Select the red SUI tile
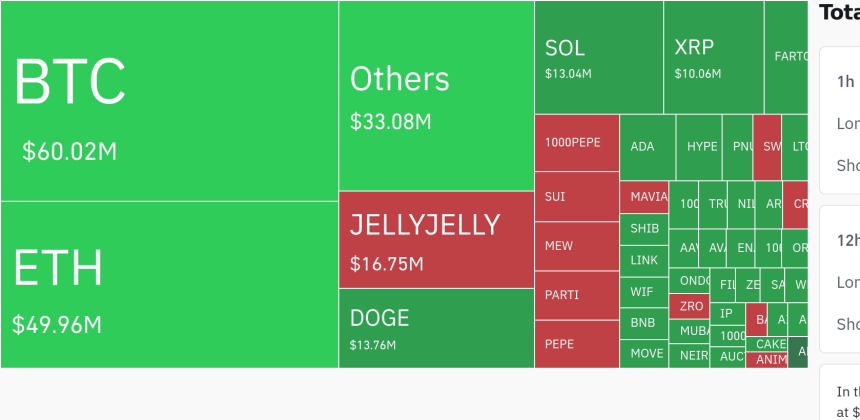The height and width of the screenshot is (420, 860). click(x=577, y=197)
